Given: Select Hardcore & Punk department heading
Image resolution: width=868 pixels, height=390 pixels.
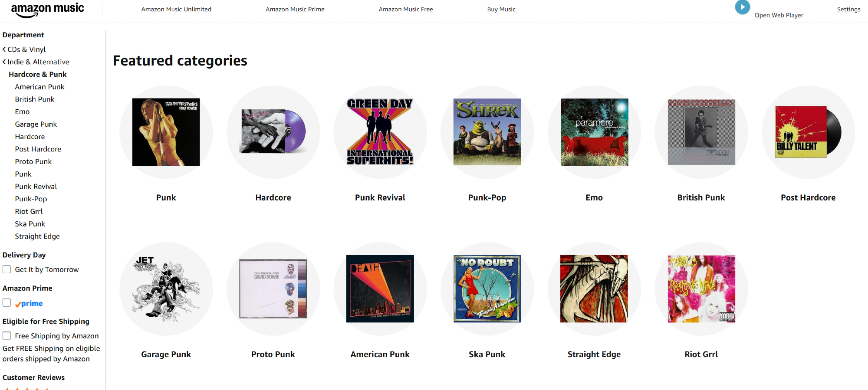Looking at the screenshot, I should [38, 75].
